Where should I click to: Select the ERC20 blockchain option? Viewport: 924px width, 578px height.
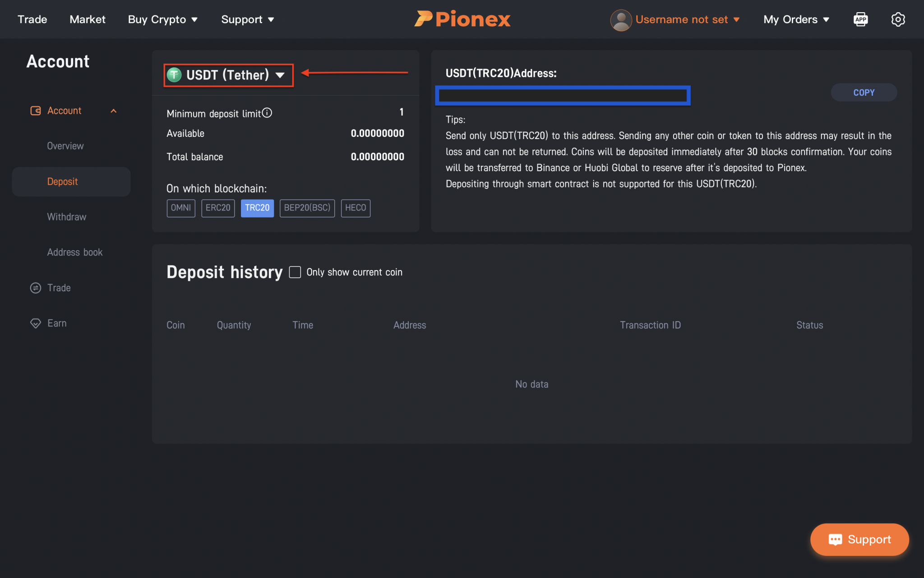[x=218, y=208]
